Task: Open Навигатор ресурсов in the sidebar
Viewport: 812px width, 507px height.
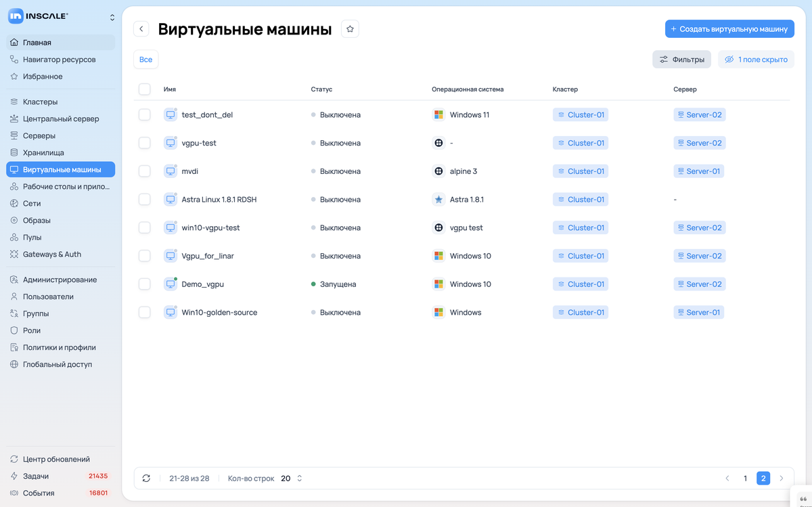Action: [61, 60]
